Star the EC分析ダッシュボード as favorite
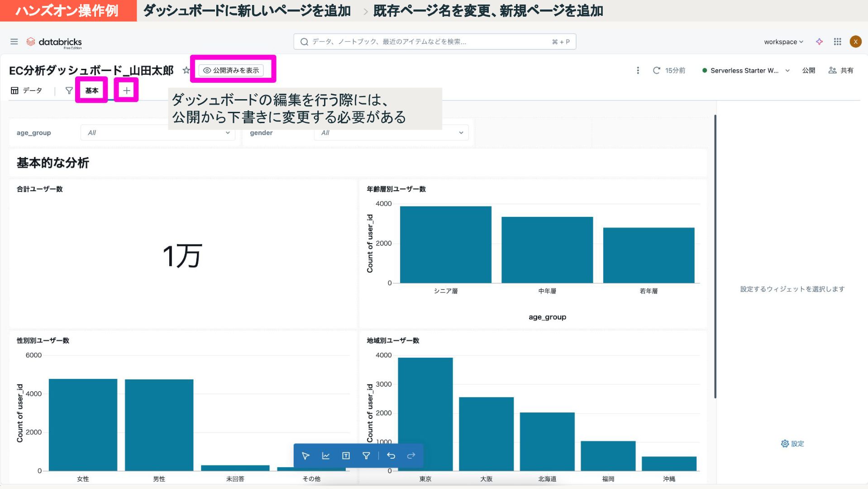Viewport: 868px width, 489px height. [186, 70]
